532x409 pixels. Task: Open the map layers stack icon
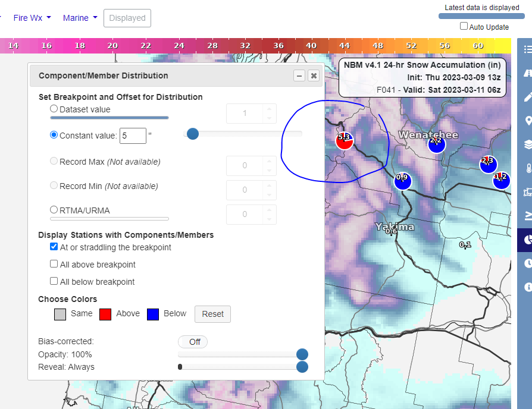tap(527, 144)
